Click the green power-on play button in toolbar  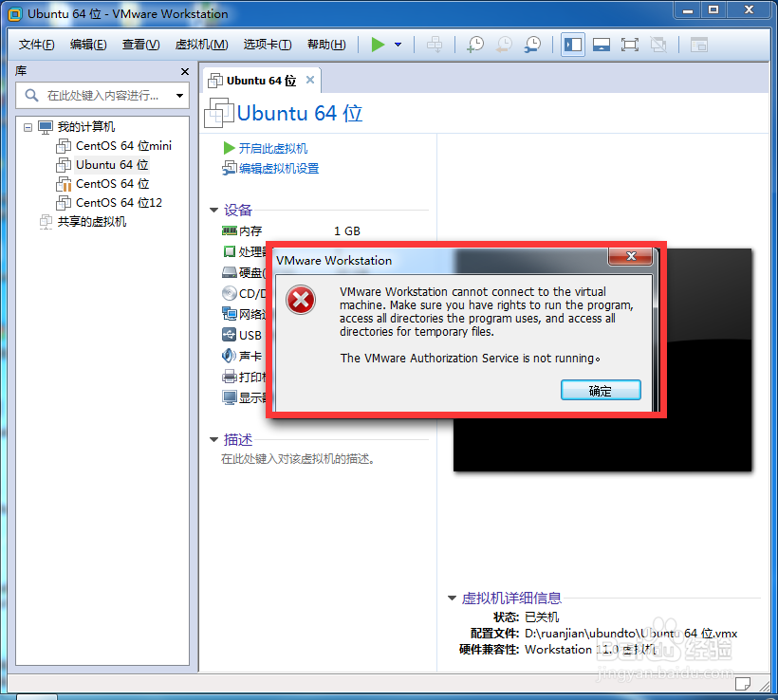tap(378, 45)
